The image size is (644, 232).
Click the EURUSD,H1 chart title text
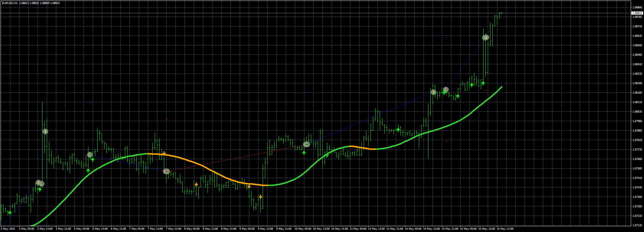10,3
